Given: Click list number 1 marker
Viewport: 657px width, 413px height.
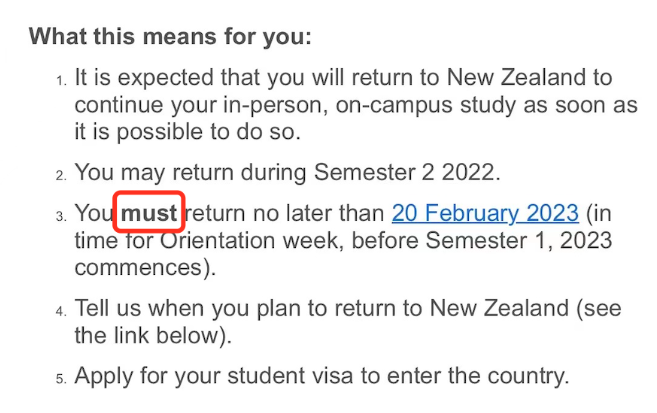Looking at the screenshot, I should [x=61, y=80].
